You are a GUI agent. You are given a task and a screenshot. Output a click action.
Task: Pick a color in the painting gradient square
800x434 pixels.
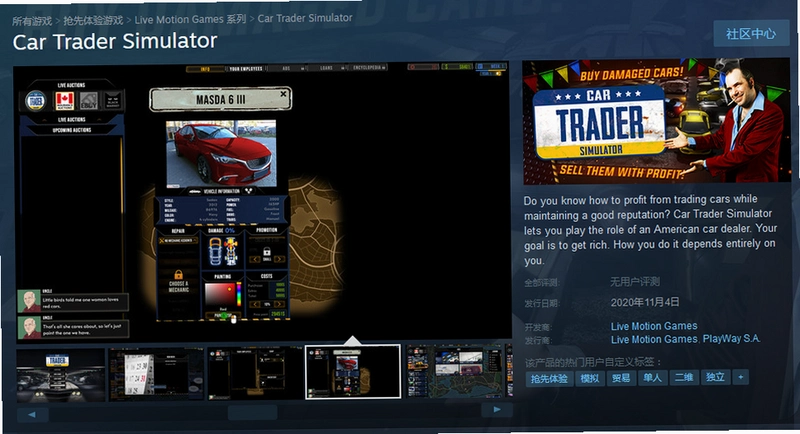219,294
